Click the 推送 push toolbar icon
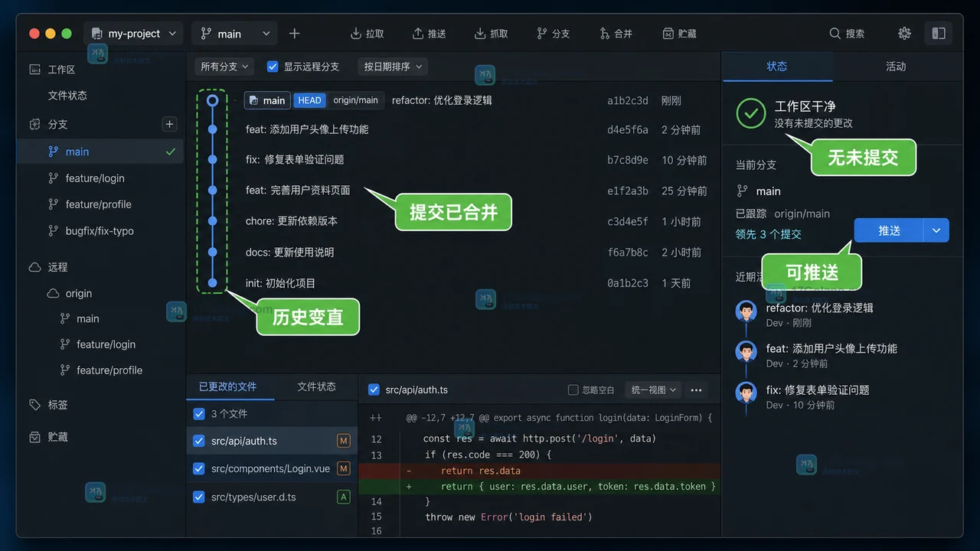The width and height of the screenshot is (980, 551). pos(418,34)
